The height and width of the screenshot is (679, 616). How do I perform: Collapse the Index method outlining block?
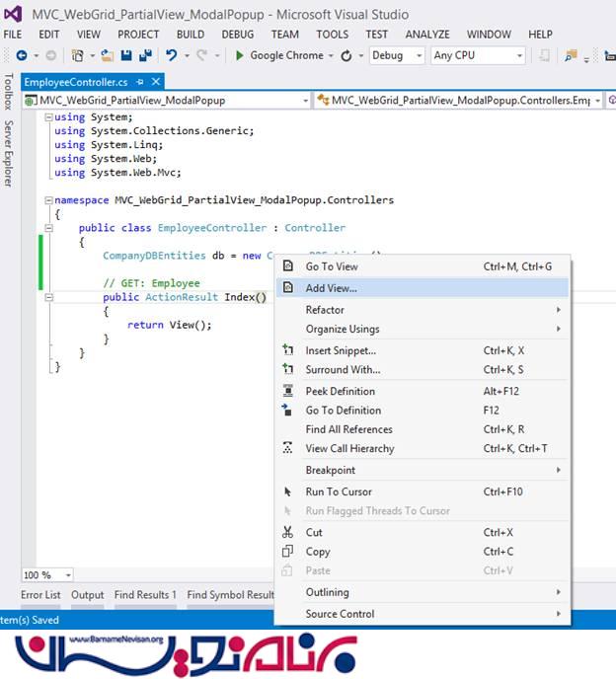click(x=49, y=297)
